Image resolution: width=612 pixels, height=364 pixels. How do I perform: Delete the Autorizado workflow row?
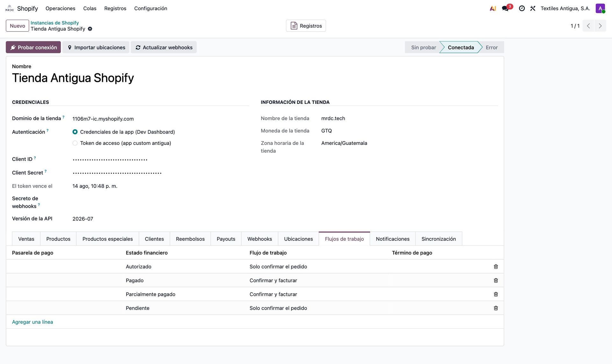click(496, 267)
